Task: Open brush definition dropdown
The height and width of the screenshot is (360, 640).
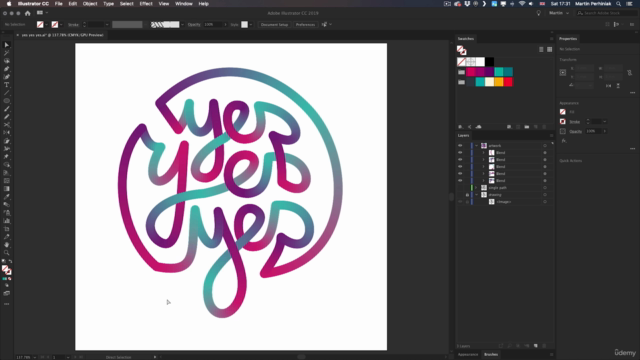Action: 182,24
